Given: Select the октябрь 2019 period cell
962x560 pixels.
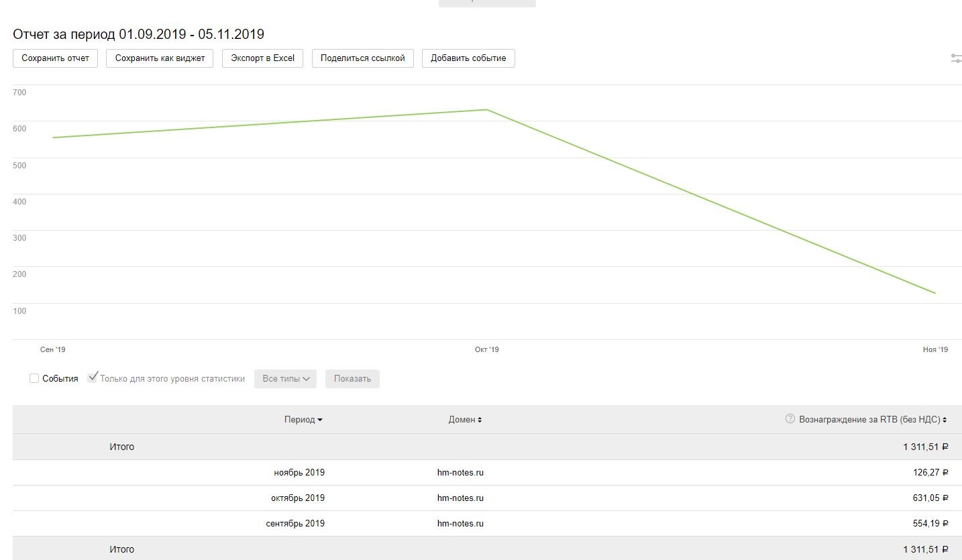Looking at the screenshot, I should coord(297,498).
